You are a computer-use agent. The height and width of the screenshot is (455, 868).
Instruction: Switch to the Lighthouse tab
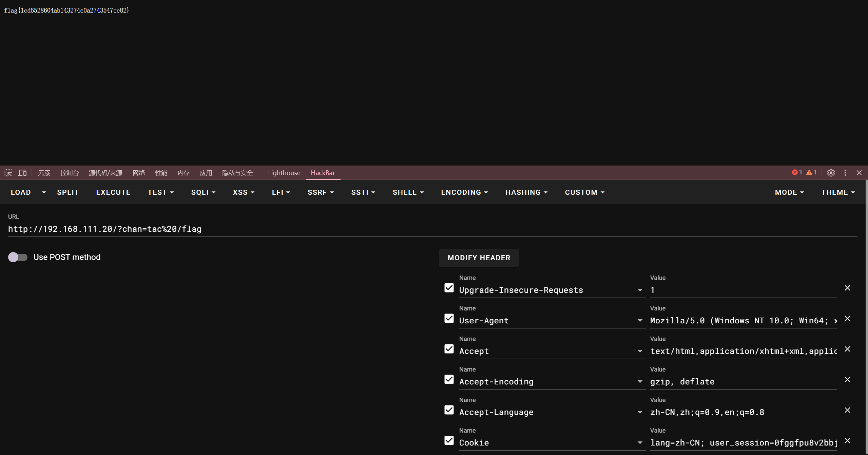coord(284,173)
